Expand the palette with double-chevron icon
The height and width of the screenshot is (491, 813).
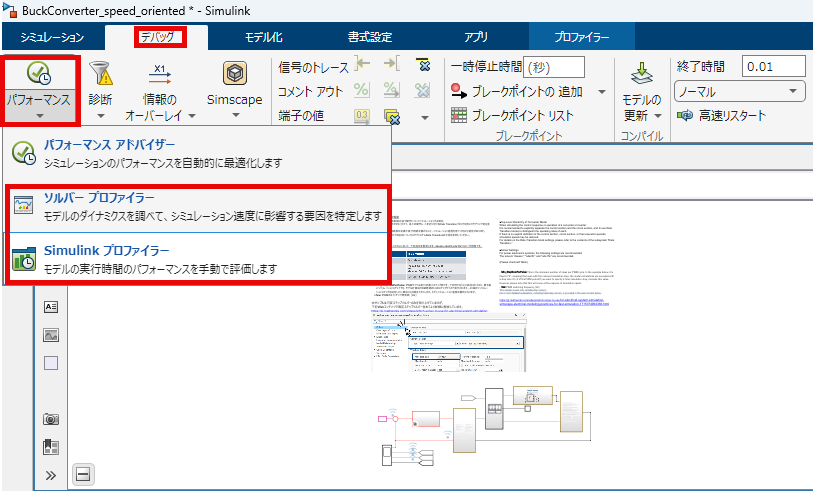(51, 474)
